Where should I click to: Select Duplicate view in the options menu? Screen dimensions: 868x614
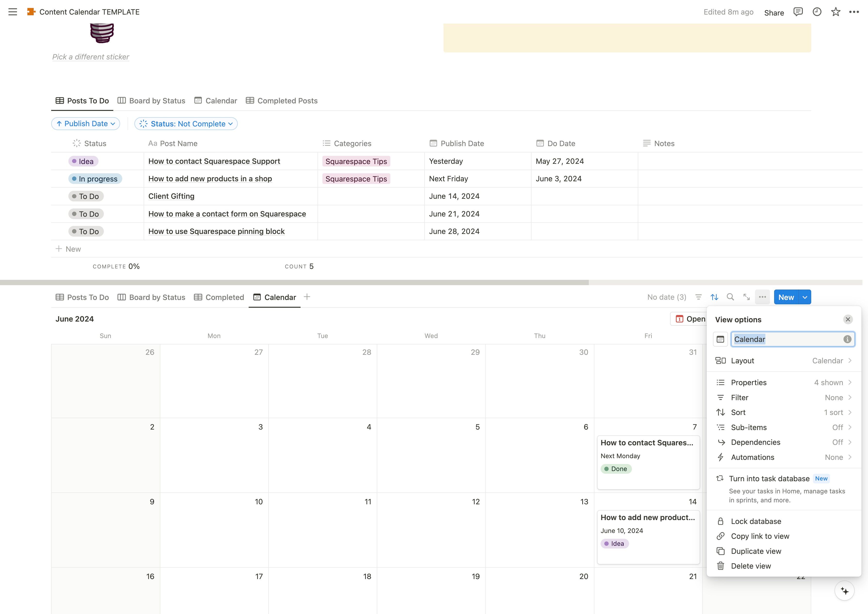756,551
